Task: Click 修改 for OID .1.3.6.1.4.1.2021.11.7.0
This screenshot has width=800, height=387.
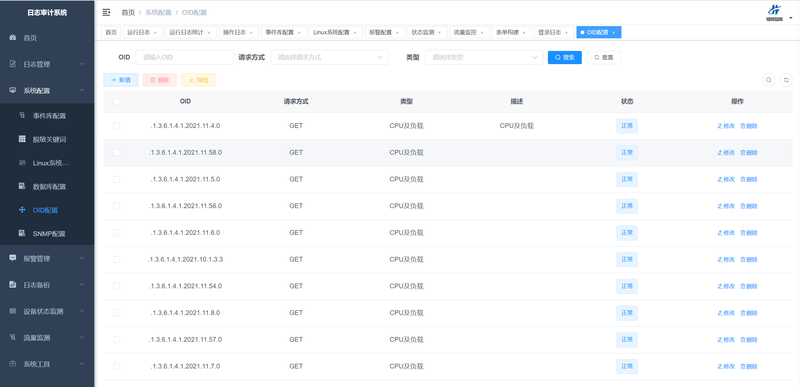Action: tap(726, 366)
